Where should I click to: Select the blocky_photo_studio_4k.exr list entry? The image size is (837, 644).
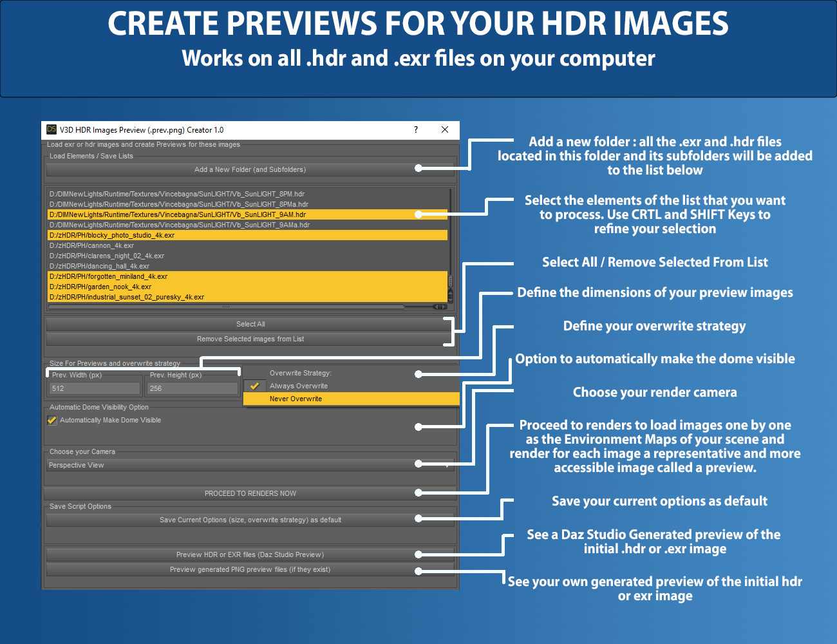click(x=193, y=234)
